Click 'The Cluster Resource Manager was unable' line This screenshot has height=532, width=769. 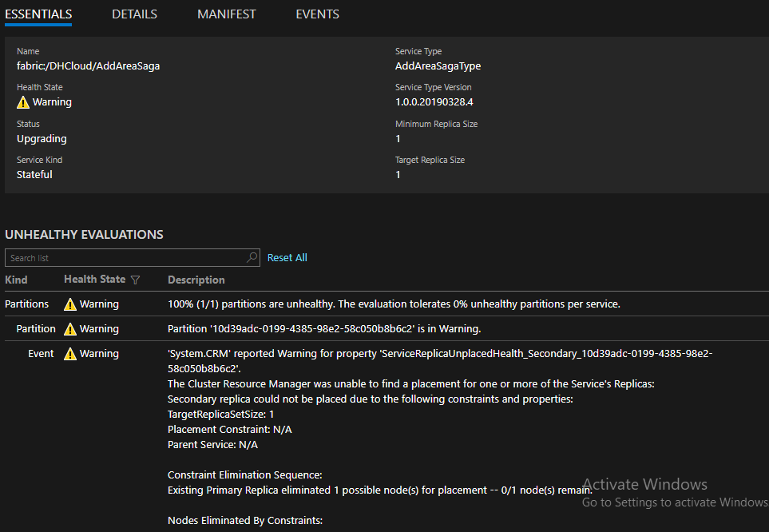click(x=411, y=383)
